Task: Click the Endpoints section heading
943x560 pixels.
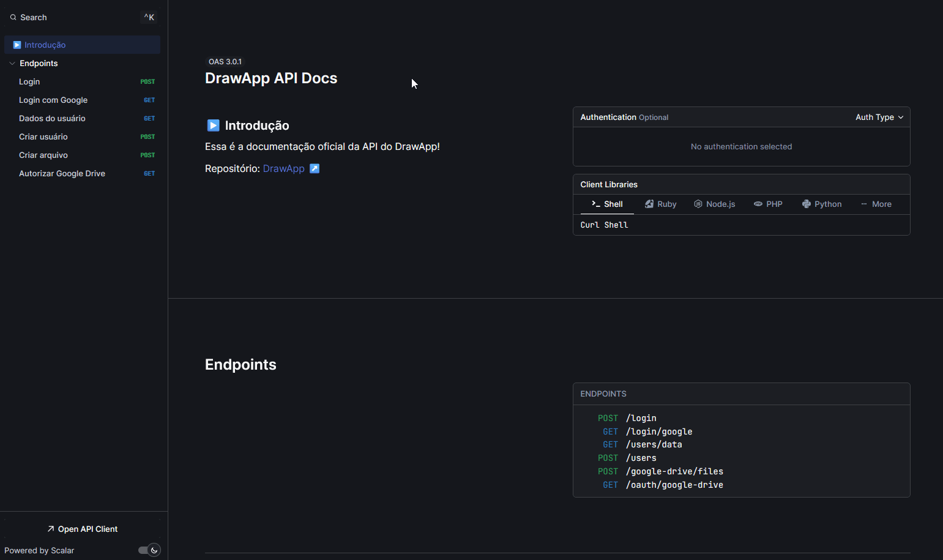Action: coord(240,365)
